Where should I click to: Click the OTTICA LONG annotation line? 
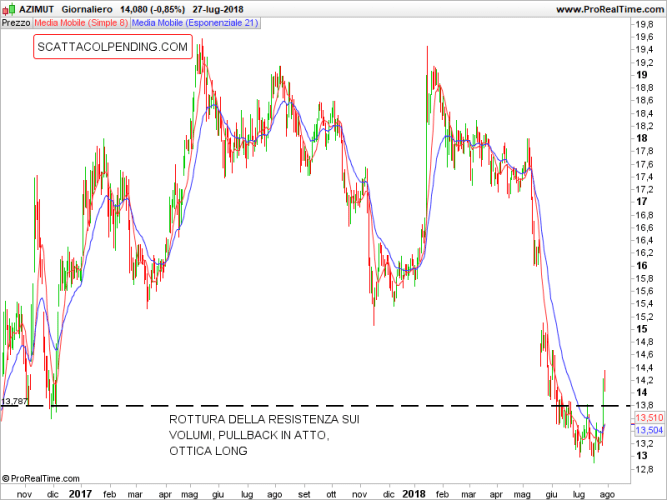click(x=208, y=451)
